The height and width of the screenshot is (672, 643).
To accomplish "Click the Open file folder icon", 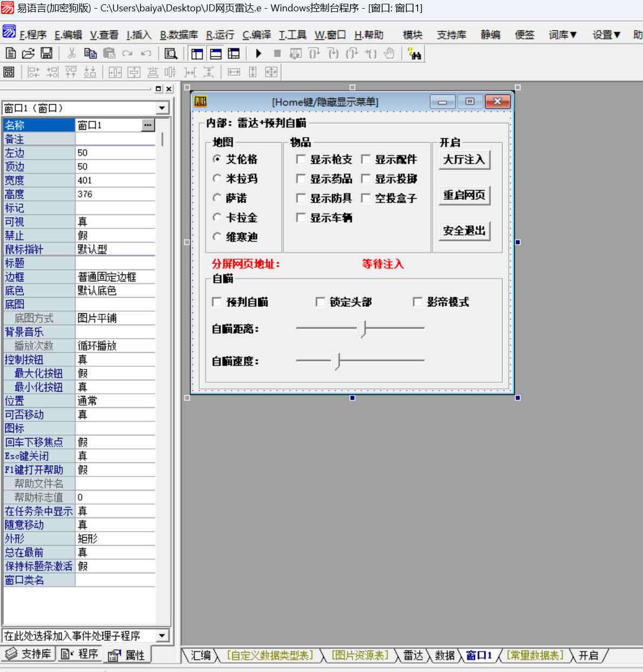I will [28, 53].
